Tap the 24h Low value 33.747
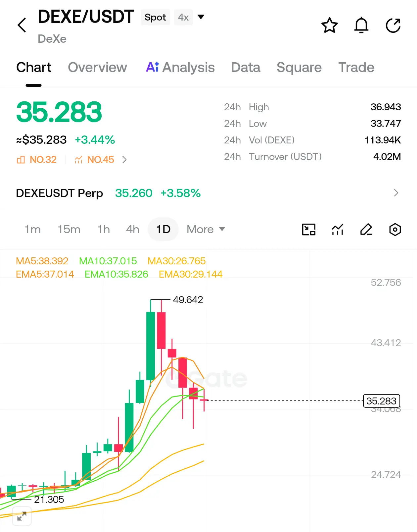 click(386, 124)
